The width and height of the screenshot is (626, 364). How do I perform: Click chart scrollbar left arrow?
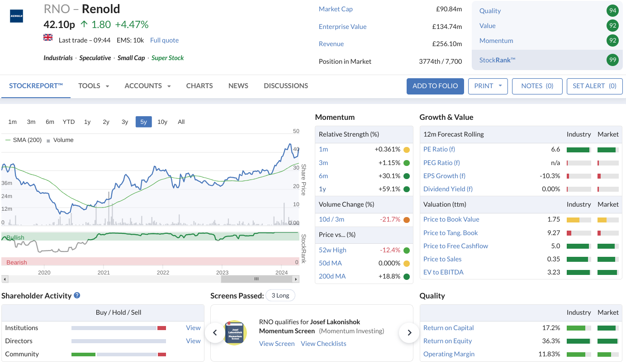[4, 279]
